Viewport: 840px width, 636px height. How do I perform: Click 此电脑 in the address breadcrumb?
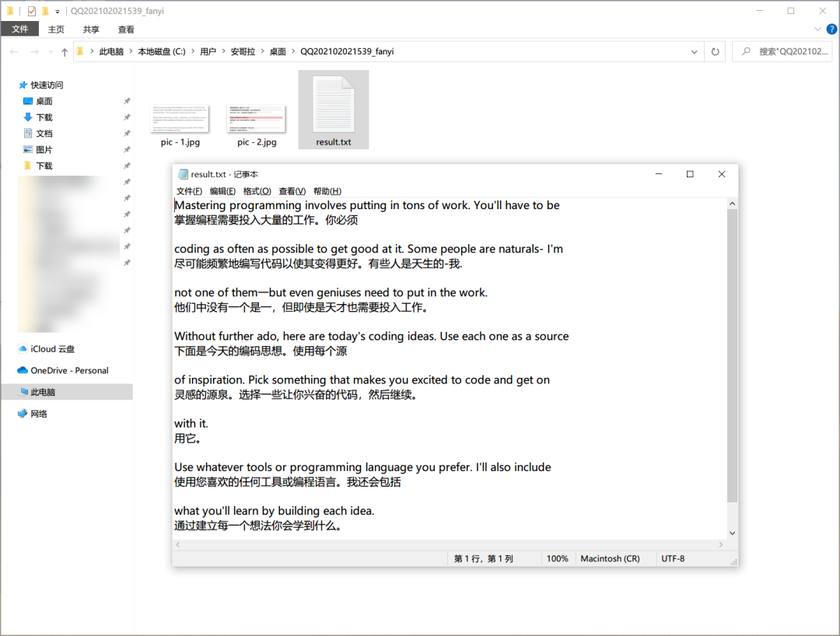coord(111,51)
